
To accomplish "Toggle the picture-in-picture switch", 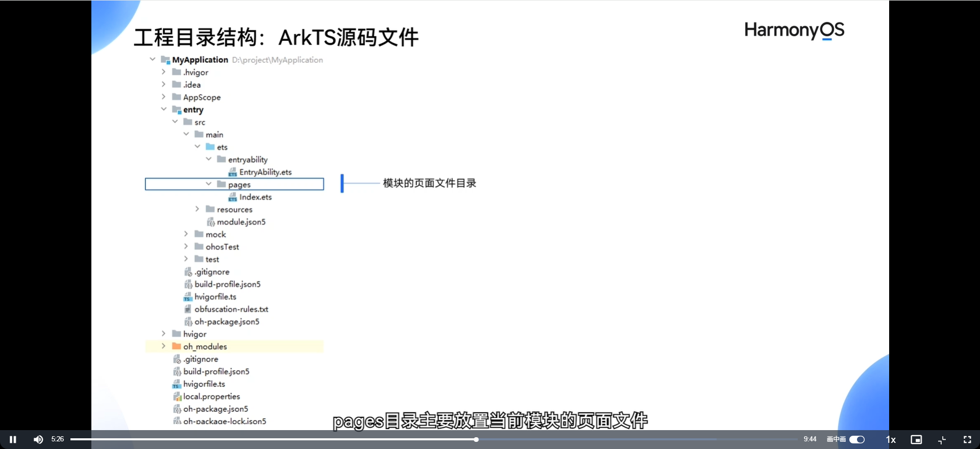I will [x=857, y=439].
